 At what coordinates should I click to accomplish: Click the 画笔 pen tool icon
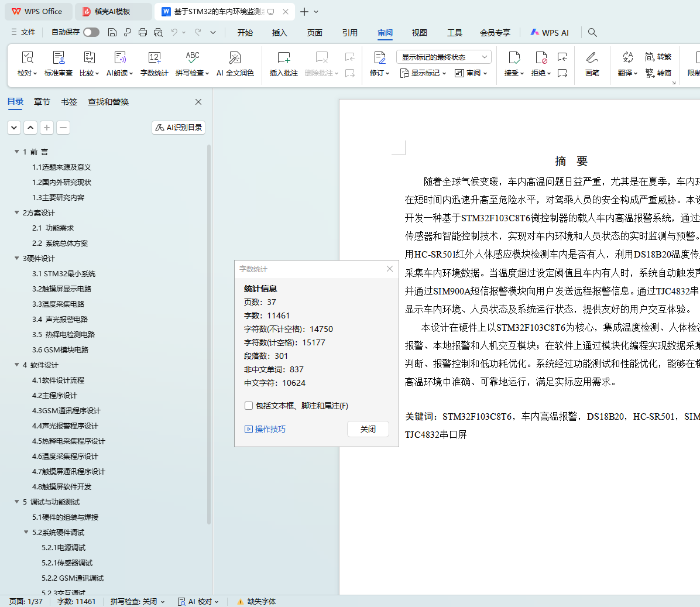[x=592, y=58]
